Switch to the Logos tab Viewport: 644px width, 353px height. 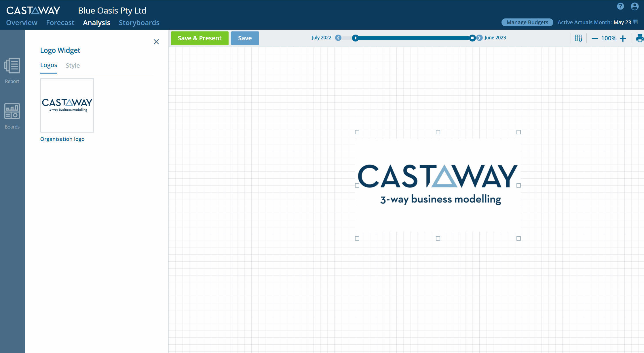point(49,65)
